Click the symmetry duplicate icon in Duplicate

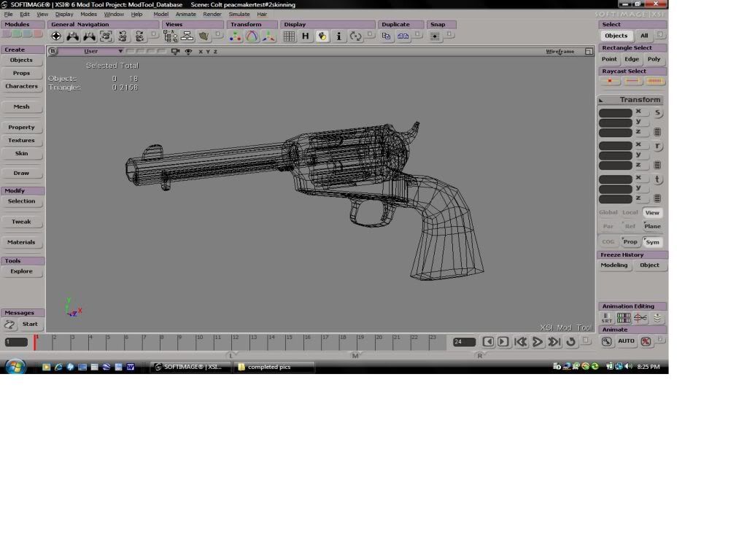click(403, 36)
